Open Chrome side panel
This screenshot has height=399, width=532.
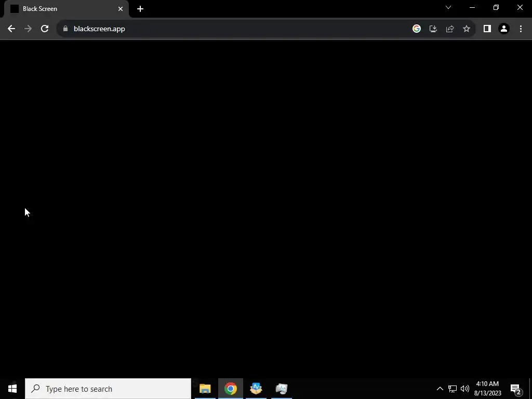point(487,29)
